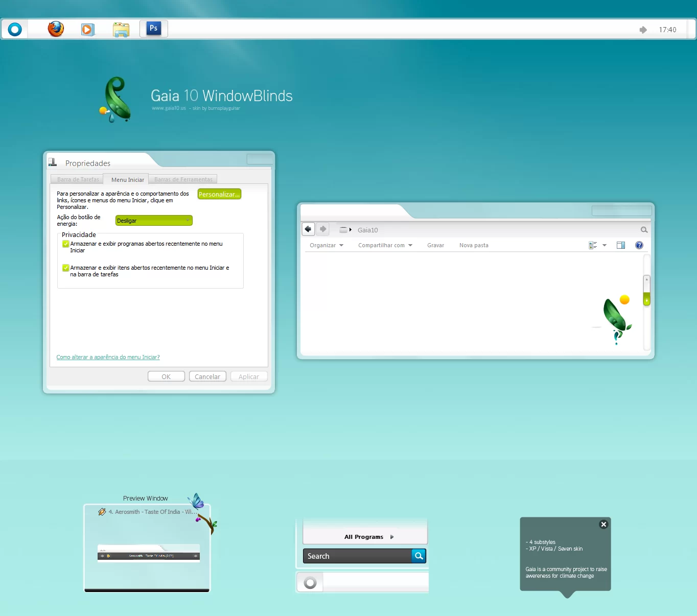Switch to Barra de Tarefas tab
Image resolution: width=697 pixels, height=616 pixels.
click(78, 179)
